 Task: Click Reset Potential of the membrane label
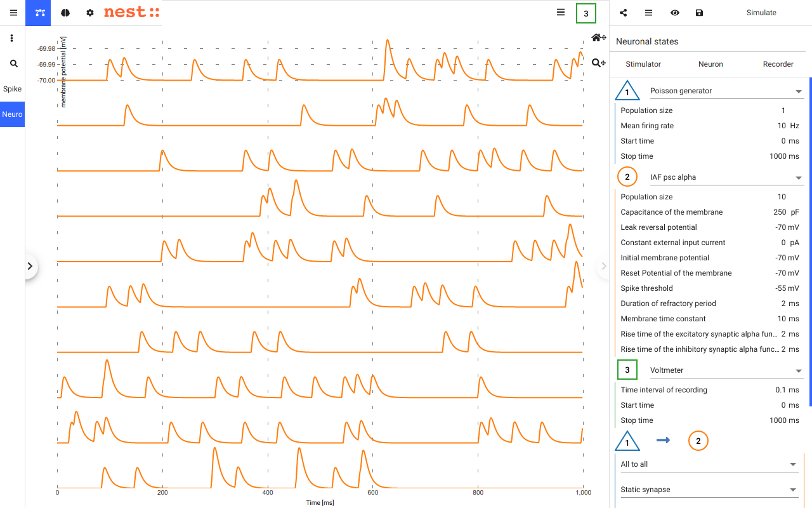[676, 273]
